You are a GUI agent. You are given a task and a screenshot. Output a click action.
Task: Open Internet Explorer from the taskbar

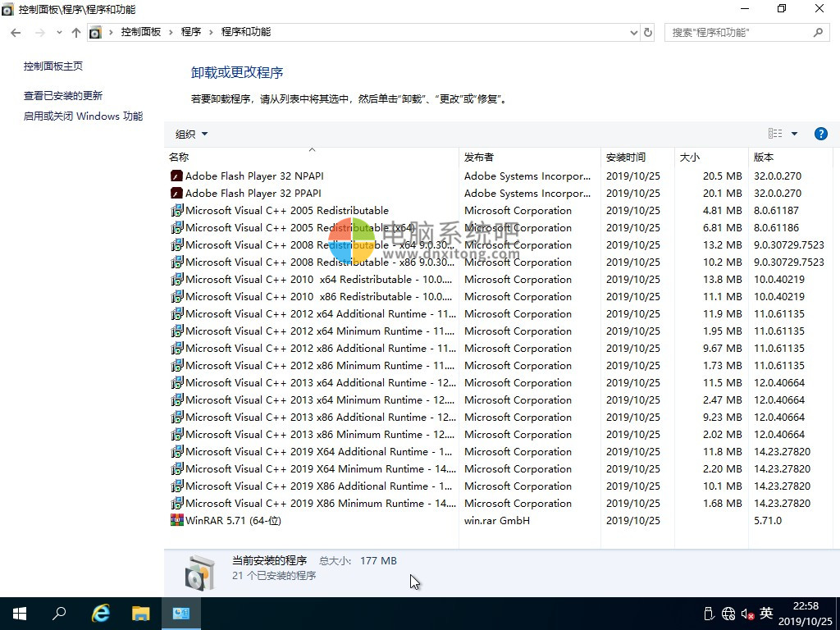(x=100, y=613)
